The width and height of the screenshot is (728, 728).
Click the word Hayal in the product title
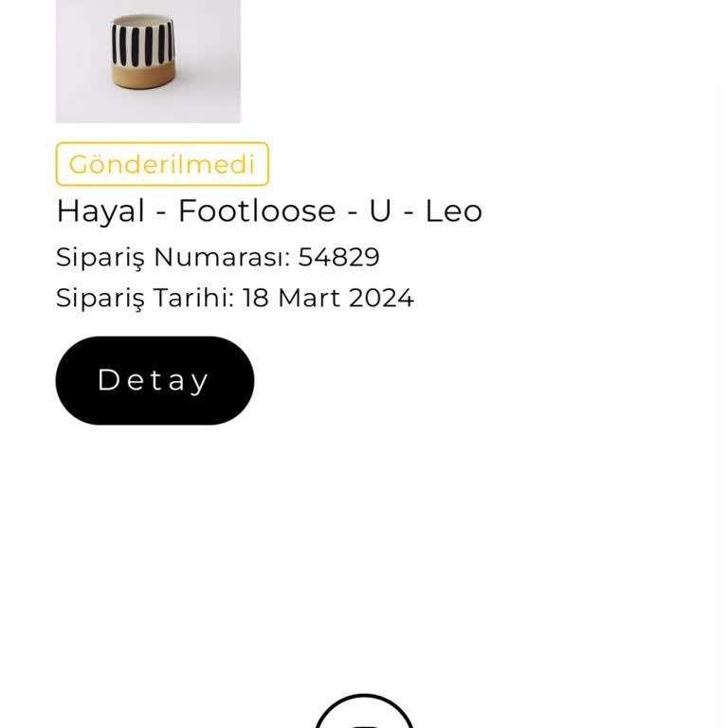click(x=100, y=210)
